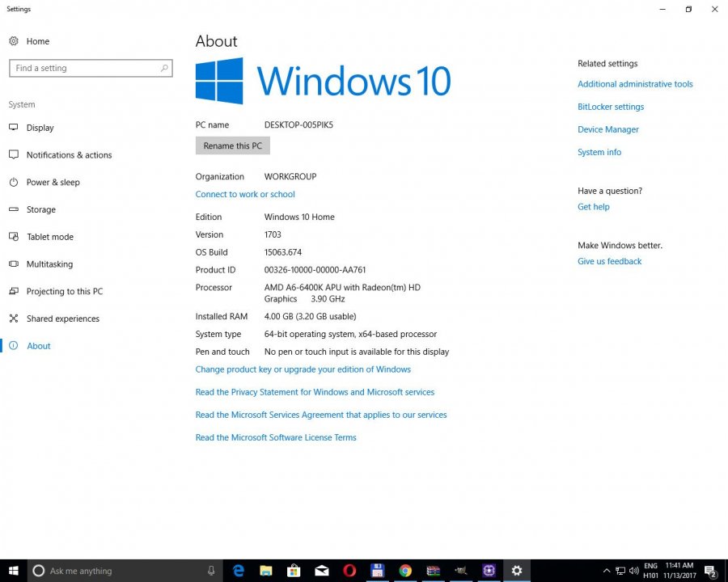This screenshot has height=582, width=728.
Task: Open Additional administrative tools
Action: (635, 84)
